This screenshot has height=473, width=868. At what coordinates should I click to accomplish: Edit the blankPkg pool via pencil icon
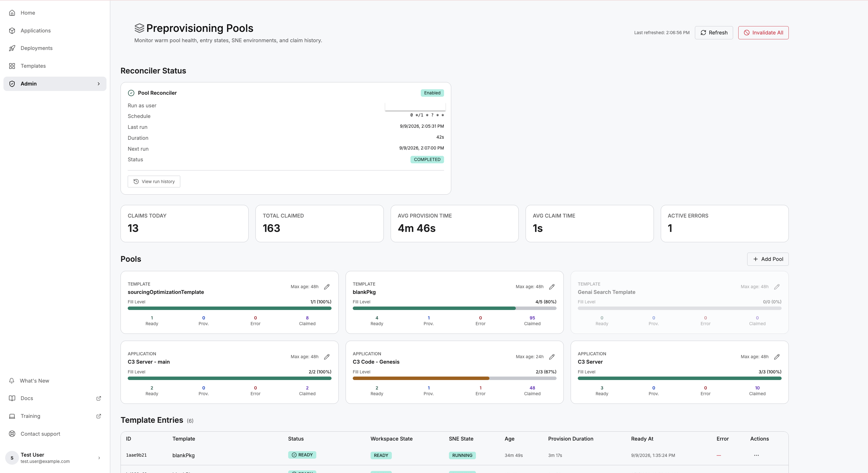(552, 287)
